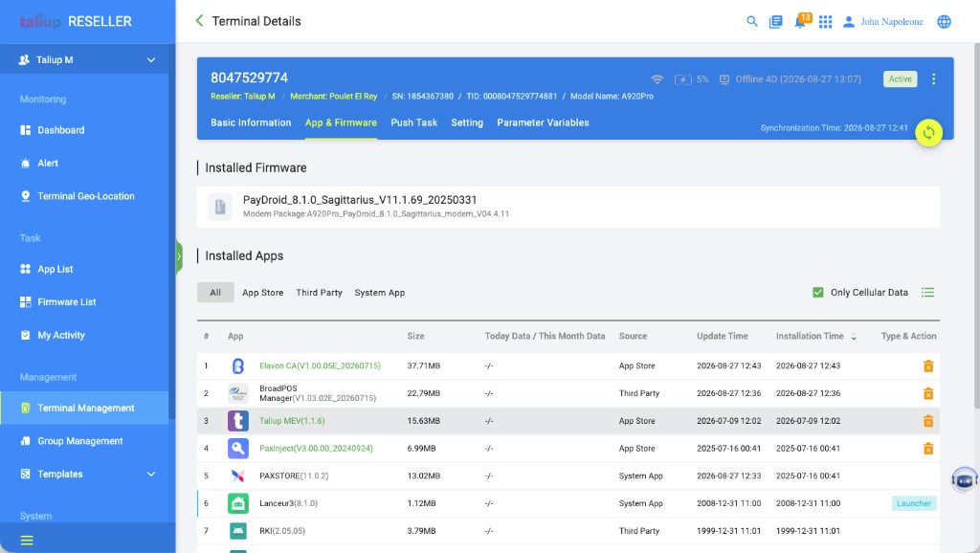Click the PayDroid firmware name text
This screenshot has width=980, height=553.
[x=360, y=200]
